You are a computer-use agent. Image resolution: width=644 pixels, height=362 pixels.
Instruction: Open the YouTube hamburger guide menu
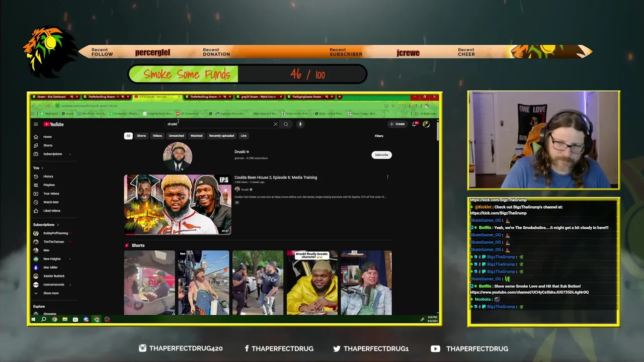click(36, 124)
